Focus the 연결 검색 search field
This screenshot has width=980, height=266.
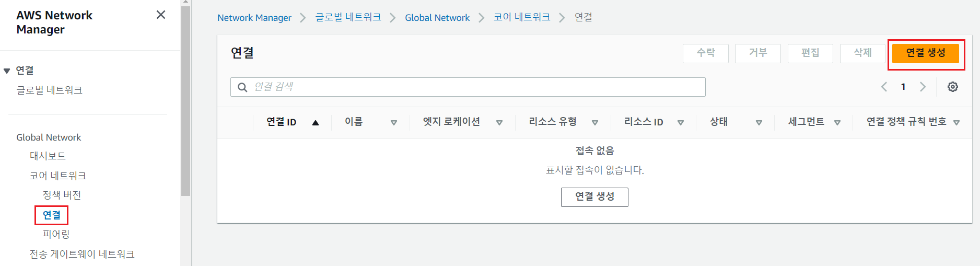point(468,87)
